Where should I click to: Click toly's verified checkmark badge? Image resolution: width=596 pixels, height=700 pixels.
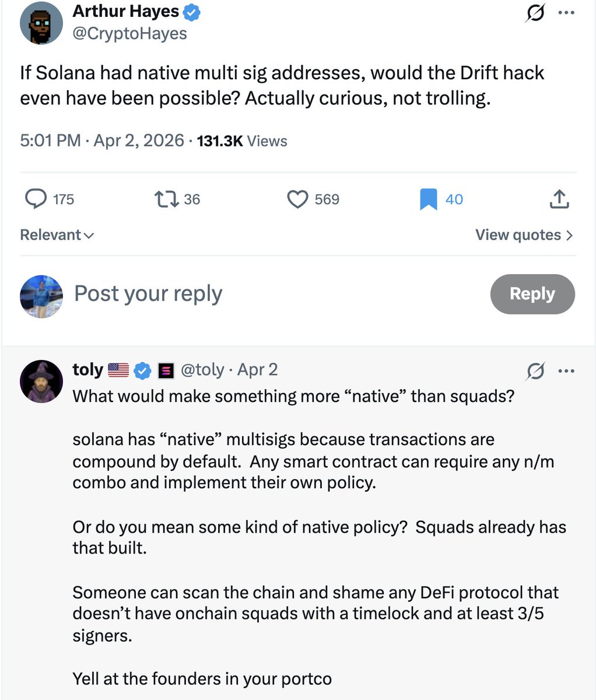[143, 370]
